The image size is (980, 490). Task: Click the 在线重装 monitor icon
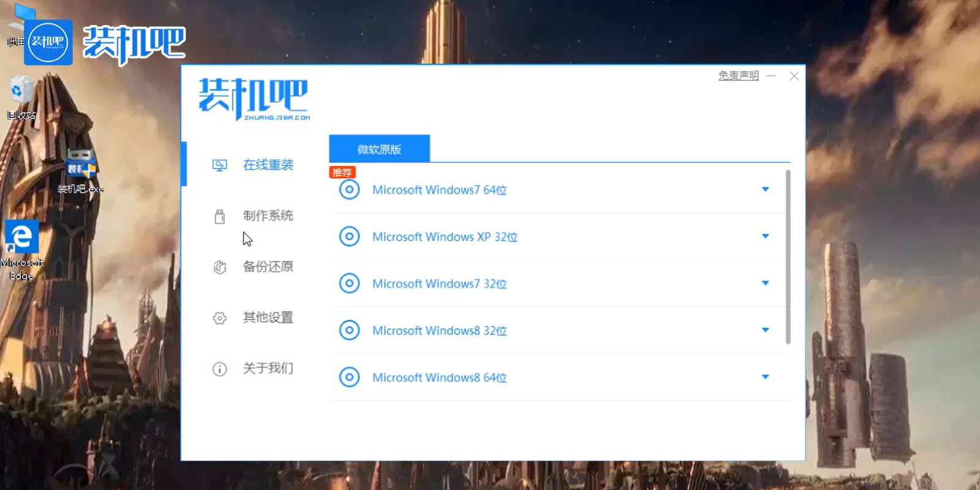(x=219, y=165)
